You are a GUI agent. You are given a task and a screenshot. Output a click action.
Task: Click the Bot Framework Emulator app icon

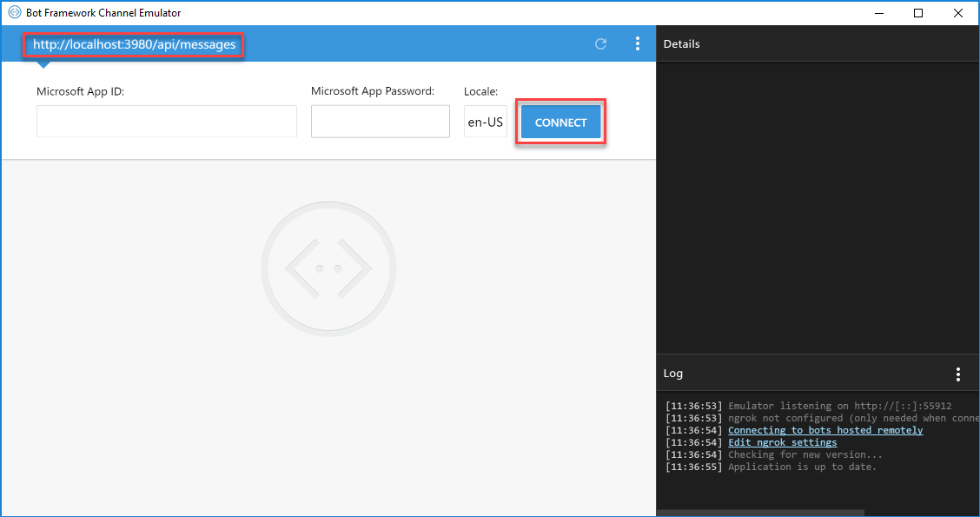click(15, 12)
